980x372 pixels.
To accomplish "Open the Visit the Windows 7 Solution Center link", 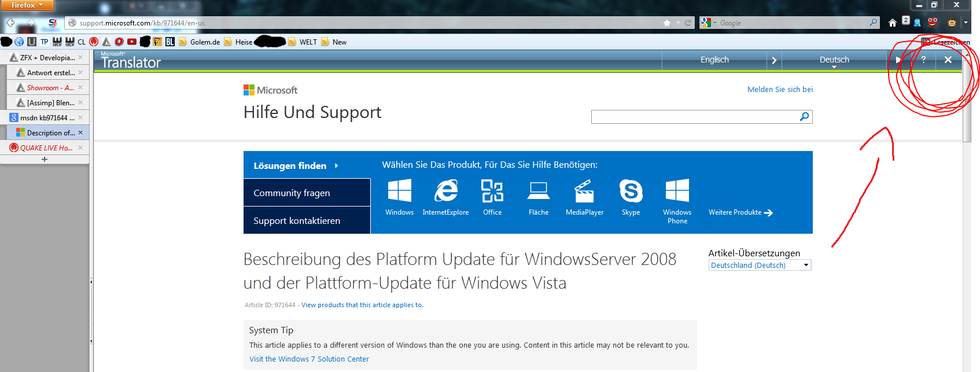I will (309, 359).
